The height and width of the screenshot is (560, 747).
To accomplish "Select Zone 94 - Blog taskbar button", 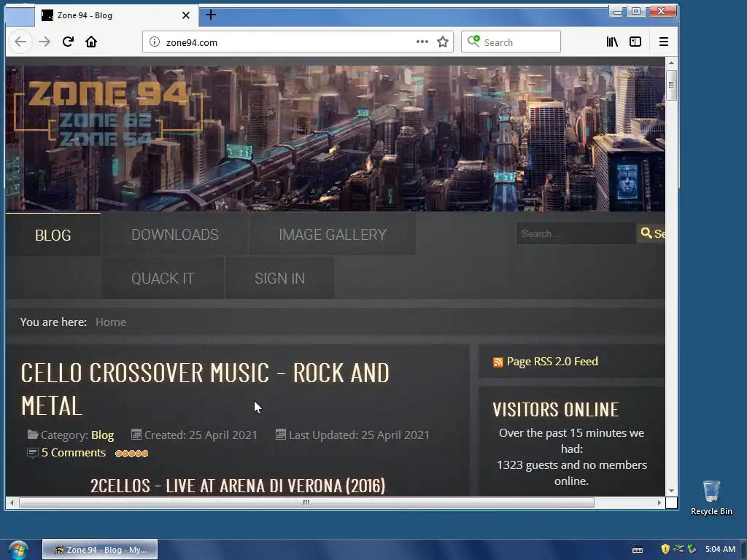I will pyautogui.click(x=99, y=550).
